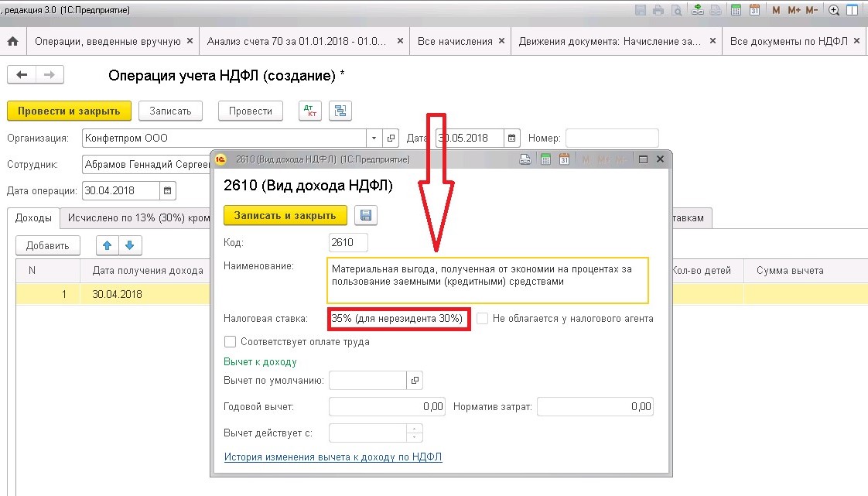Image resolution: width=868 pixels, height=496 pixels.
Task: Click the Дт/Кт document movements icon
Action: [x=310, y=111]
